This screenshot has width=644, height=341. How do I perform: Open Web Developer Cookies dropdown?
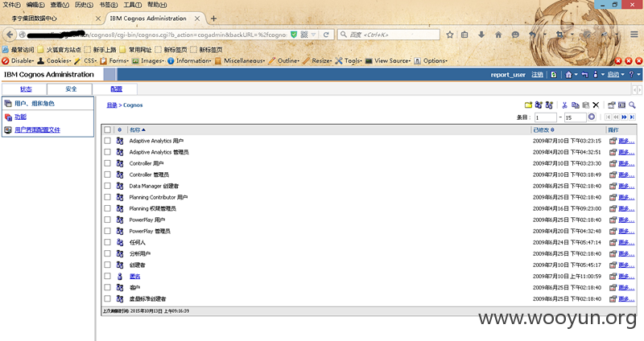[54, 61]
